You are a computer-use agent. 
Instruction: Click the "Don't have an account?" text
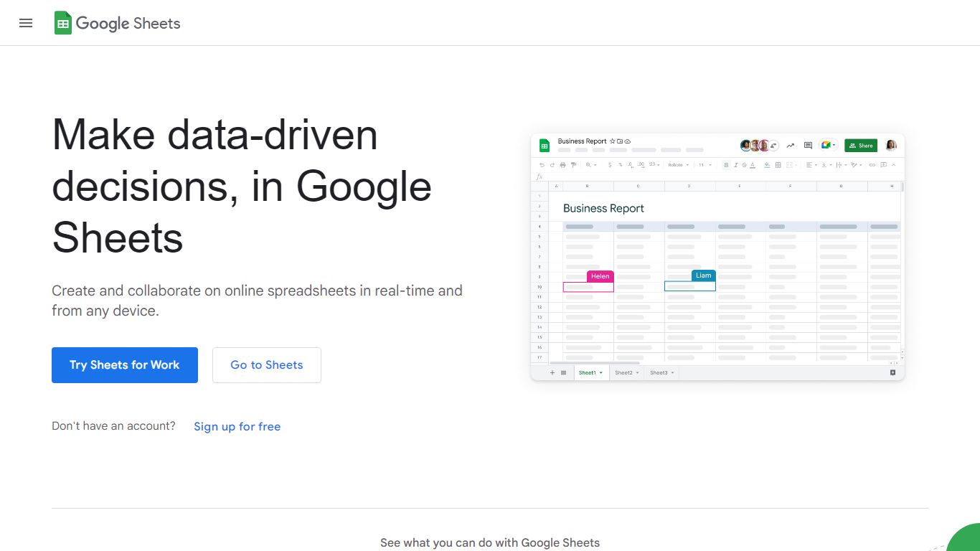tap(113, 425)
